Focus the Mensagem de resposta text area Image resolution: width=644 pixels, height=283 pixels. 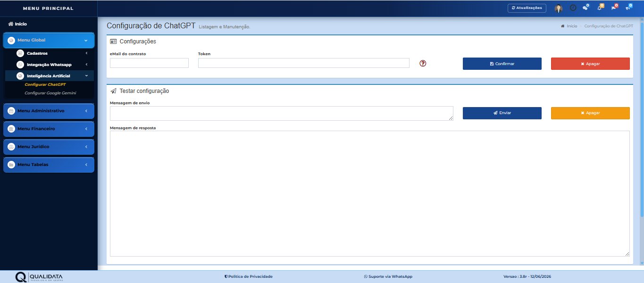(370, 193)
